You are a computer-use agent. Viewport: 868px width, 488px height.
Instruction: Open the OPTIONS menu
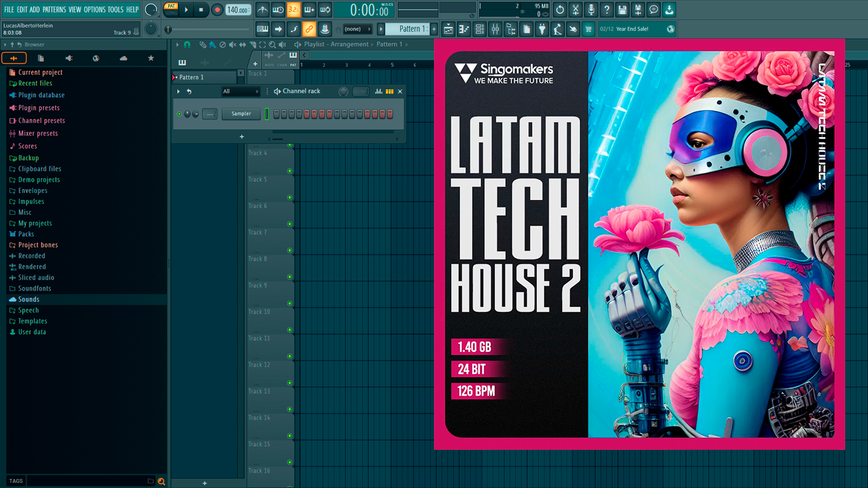(95, 10)
